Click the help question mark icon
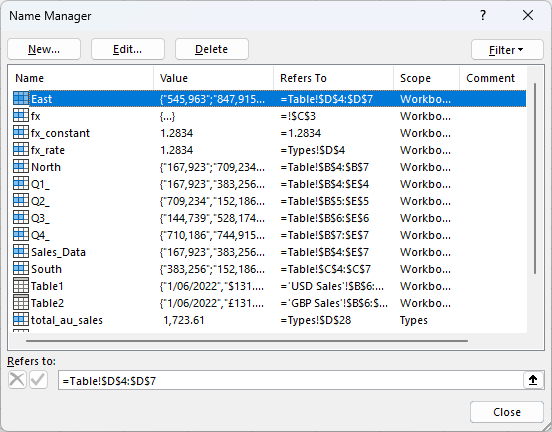 483,15
